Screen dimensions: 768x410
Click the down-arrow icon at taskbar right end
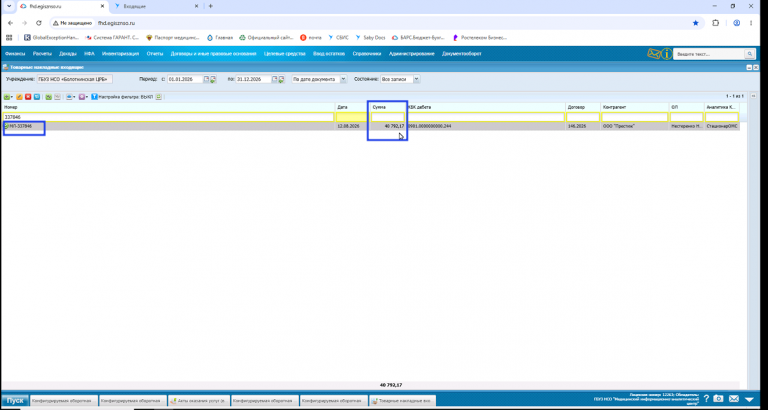749,399
